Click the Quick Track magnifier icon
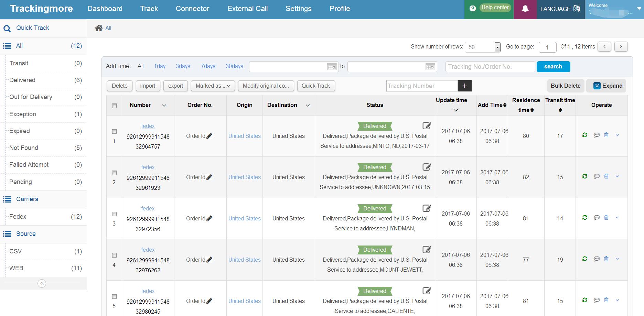 [7, 29]
